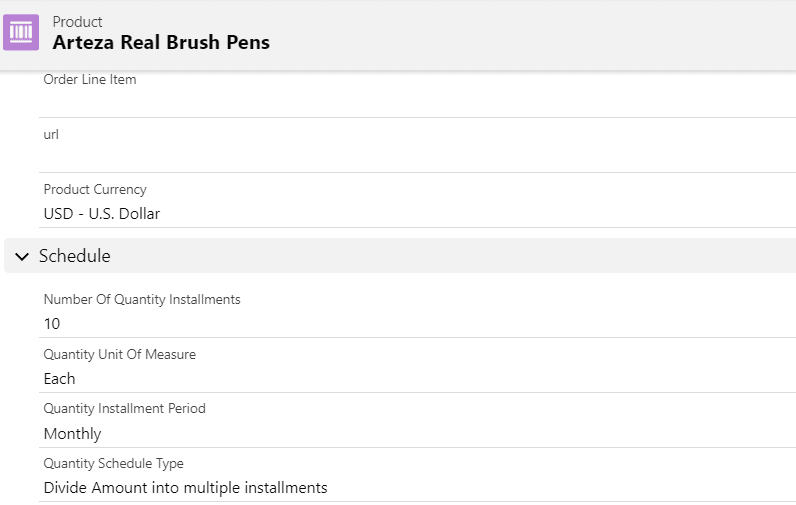
Task: Click Divide Amount into multiple installments value
Action: coord(186,487)
